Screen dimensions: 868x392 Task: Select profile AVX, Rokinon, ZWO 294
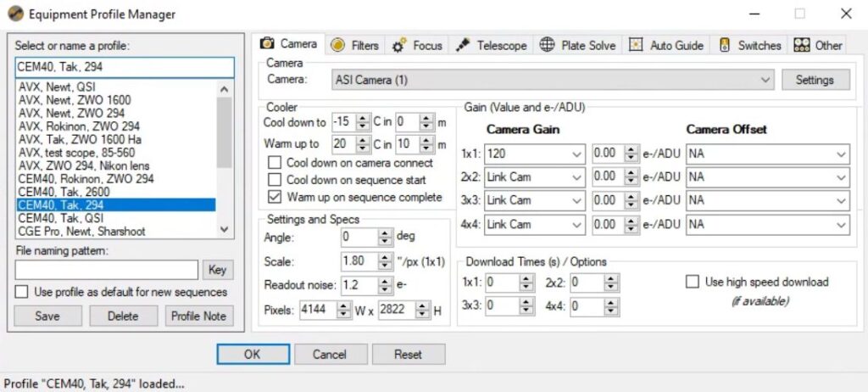point(116,126)
